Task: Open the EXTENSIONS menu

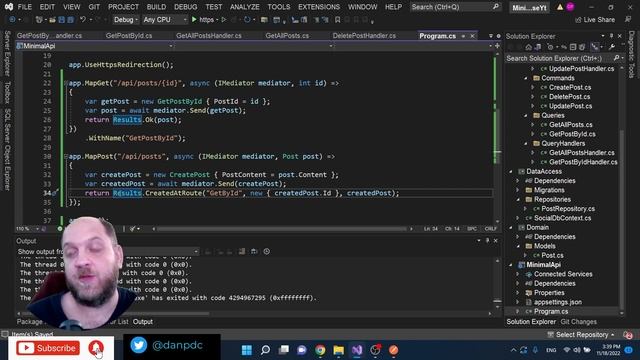Action: [x=319, y=7]
